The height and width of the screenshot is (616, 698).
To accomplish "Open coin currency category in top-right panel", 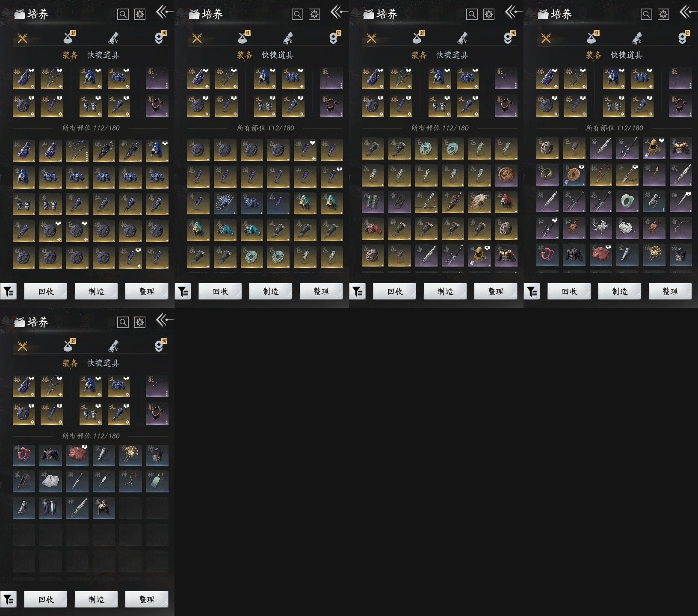I will 683,38.
